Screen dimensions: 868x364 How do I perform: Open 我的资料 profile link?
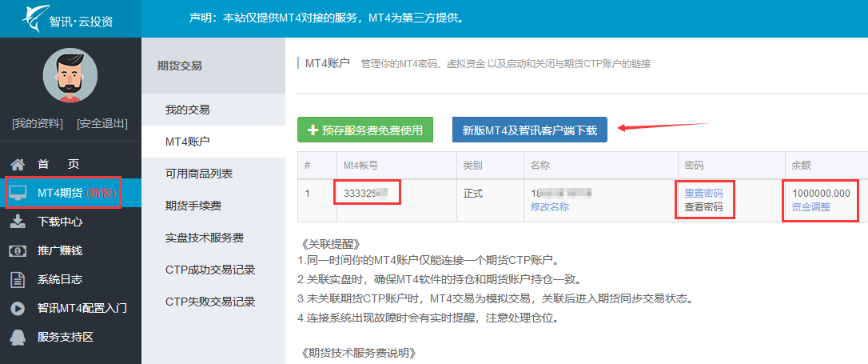(37, 123)
